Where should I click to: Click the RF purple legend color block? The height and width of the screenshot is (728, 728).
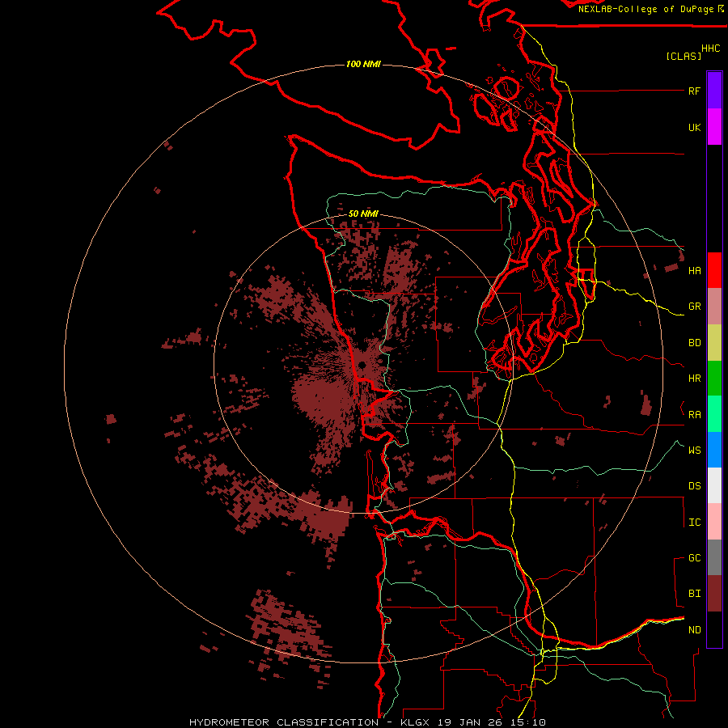714,91
